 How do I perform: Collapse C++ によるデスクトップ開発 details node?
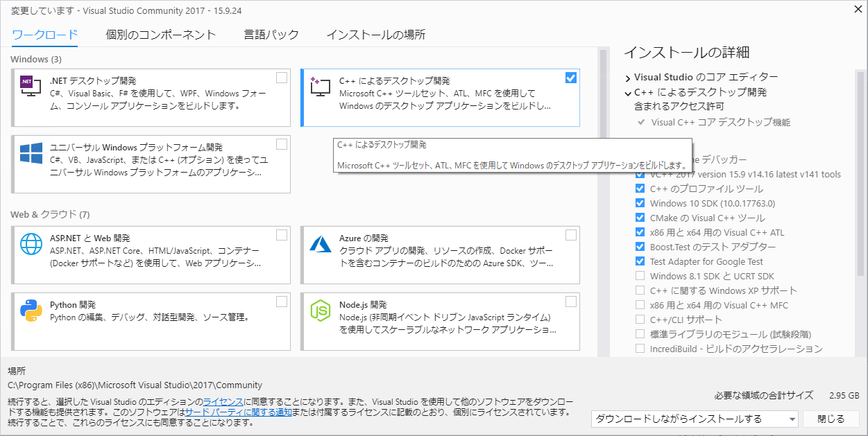tap(628, 92)
